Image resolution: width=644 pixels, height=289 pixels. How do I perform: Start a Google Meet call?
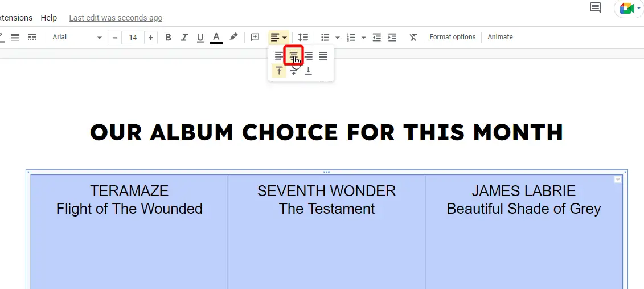point(628,9)
